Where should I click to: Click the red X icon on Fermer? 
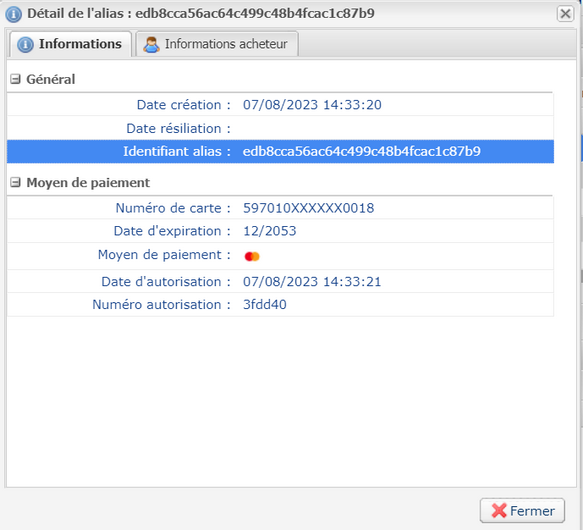pos(499,511)
